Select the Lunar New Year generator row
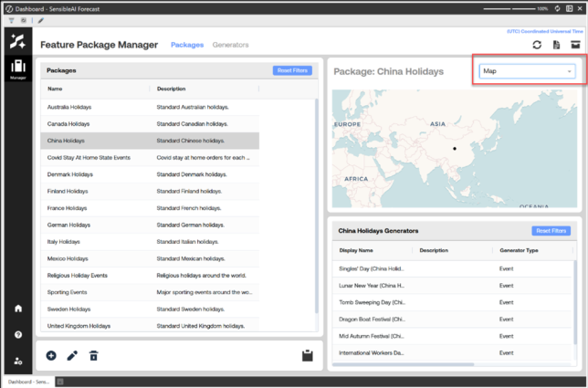The width and height of the screenshot is (588, 388). coord(453,286)
